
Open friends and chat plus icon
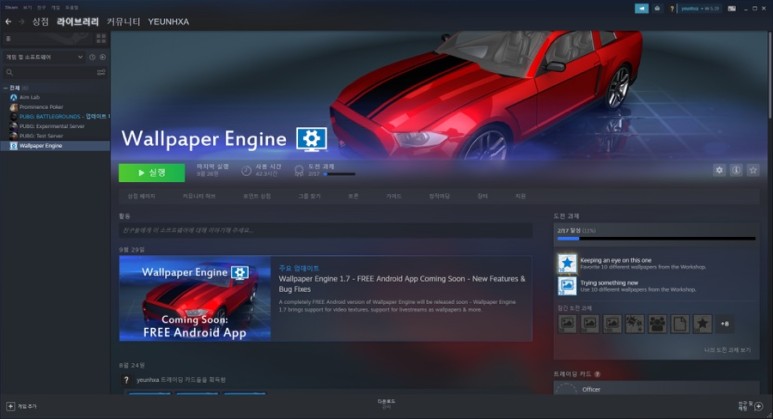point(759,406)
